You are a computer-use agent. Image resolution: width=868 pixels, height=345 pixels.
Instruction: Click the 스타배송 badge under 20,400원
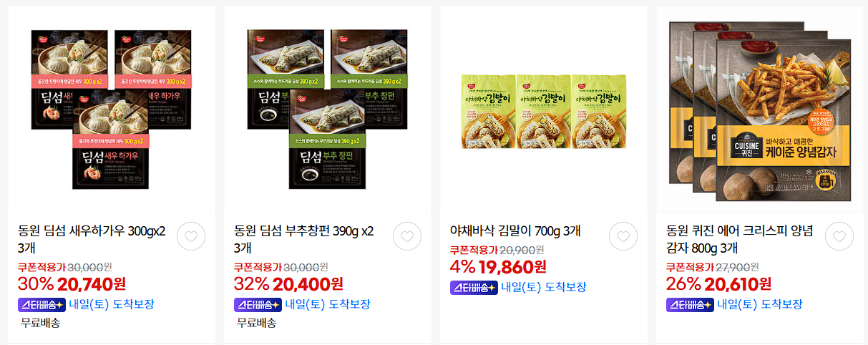click(x=258, y=304)
